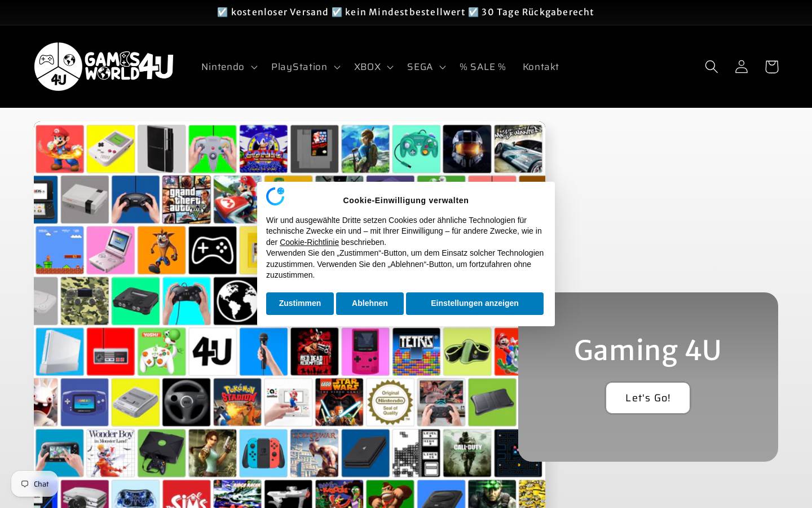
Task: Click the Zelda Link tile
Action: click(x=365, y=149)
